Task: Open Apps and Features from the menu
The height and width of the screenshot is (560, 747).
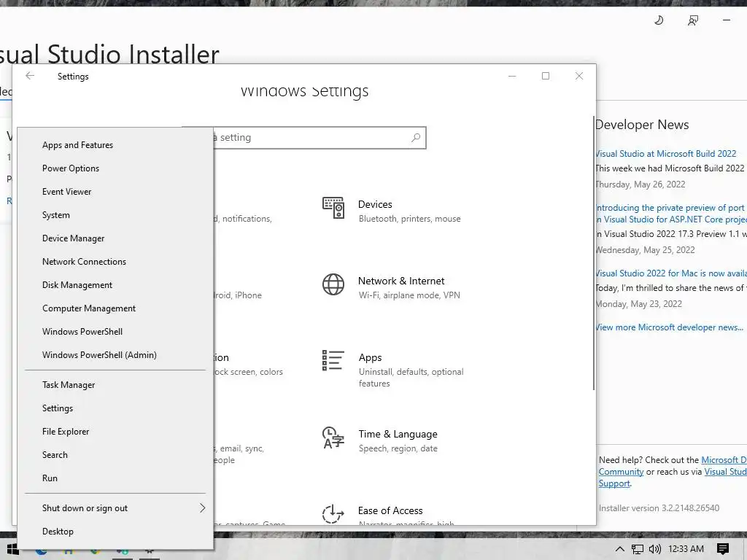Action: click(115, 145)
